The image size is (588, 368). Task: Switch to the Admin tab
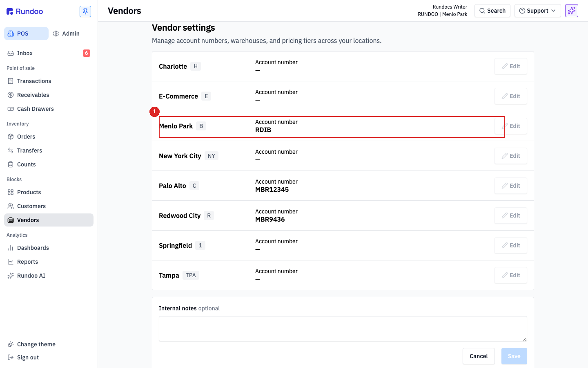coord(67,34)
